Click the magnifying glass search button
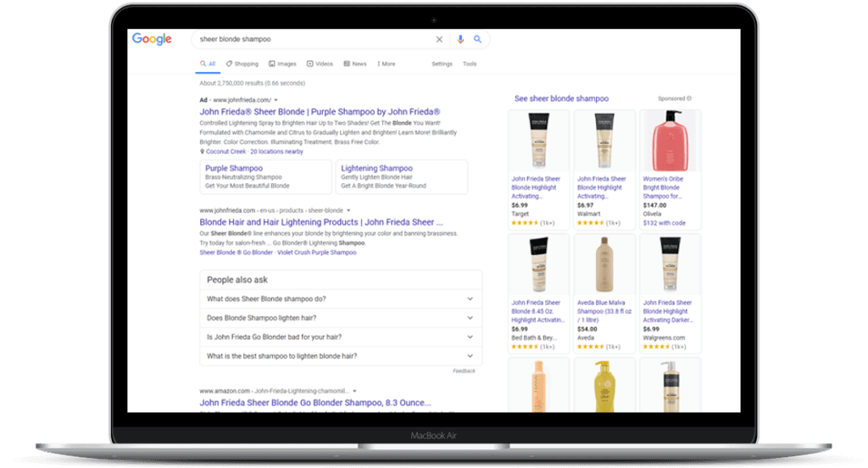Viewport: 868px width, 468px height. click(477, 39)
